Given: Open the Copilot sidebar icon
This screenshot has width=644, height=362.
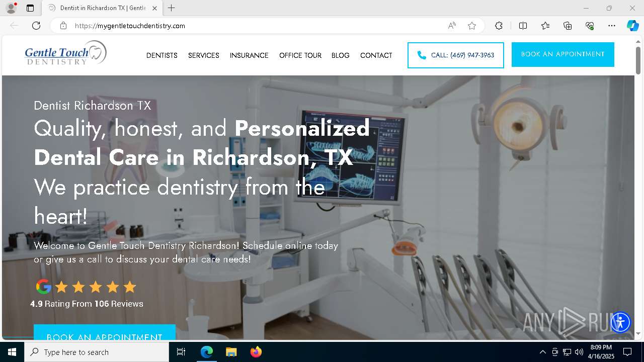Looking at the screenshot, I should [x=633, y=26].
